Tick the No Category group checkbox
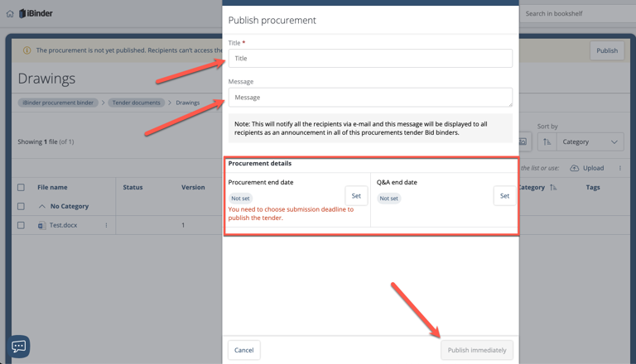The width and height of the screenshot is (636, 364). click(22, 206)
